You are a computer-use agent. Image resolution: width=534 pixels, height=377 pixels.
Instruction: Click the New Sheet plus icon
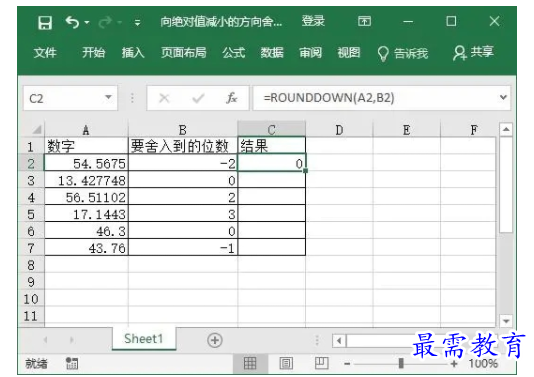coord(215,340)
